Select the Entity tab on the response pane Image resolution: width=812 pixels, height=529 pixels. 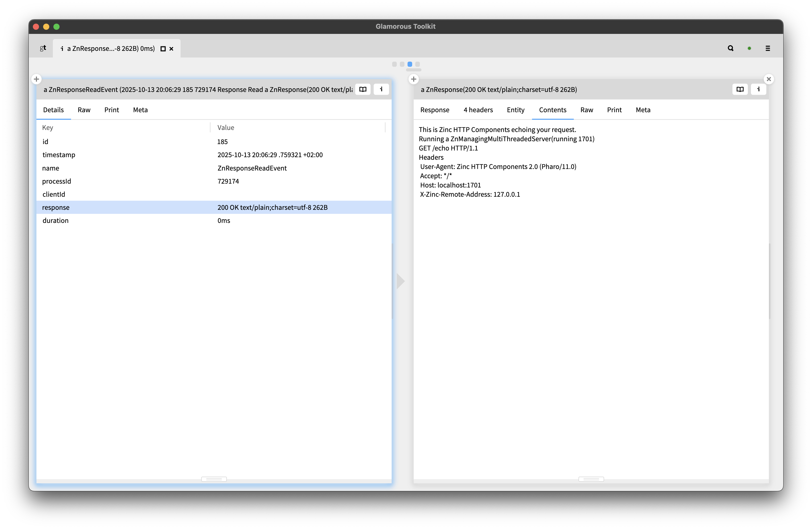(x=515, y=110)
